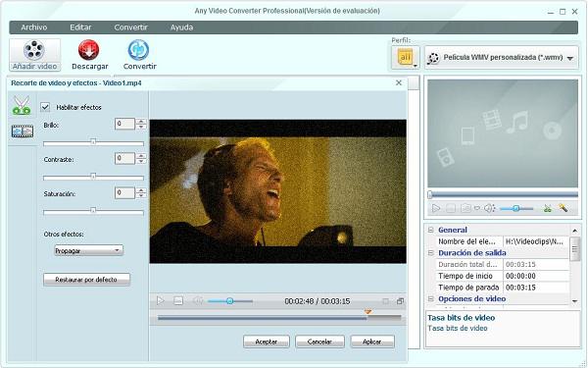Decrease the Saturación value with the down arrow
588x368 pixels.
coord(141,195)
